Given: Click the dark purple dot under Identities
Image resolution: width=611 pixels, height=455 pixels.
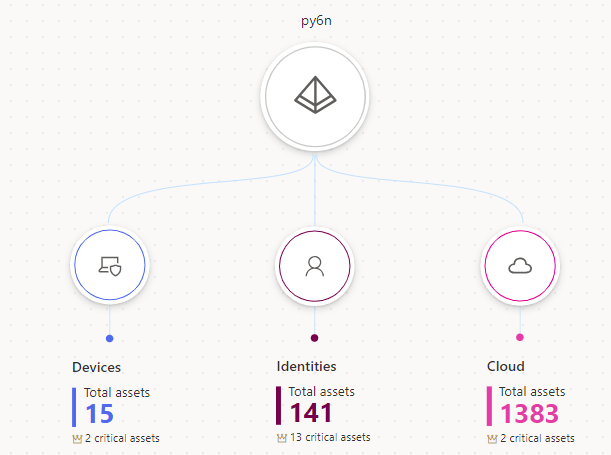Looking at the screenshot, I should (x=314, y=338).
